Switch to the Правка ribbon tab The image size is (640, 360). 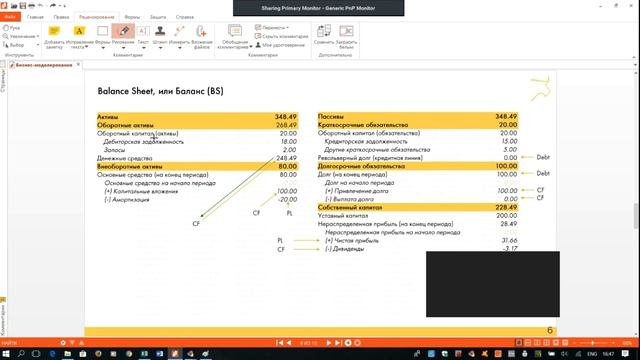click(x=61, y=17)
